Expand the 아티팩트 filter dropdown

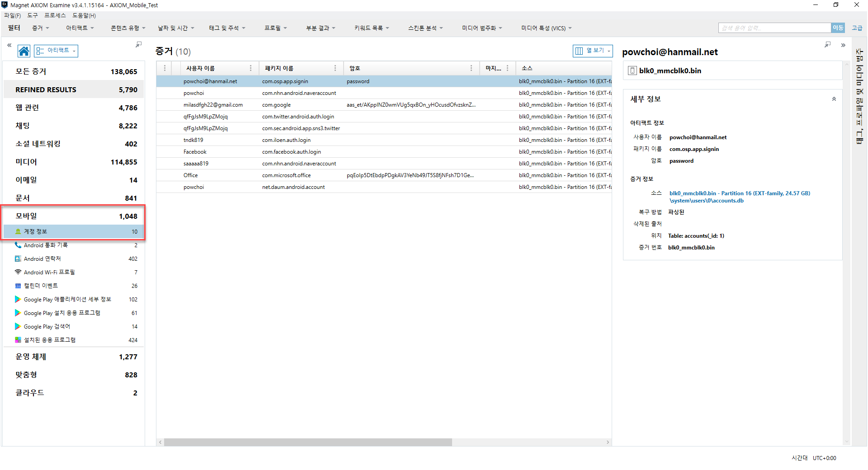pyautogui.click(x=80, y=28)
